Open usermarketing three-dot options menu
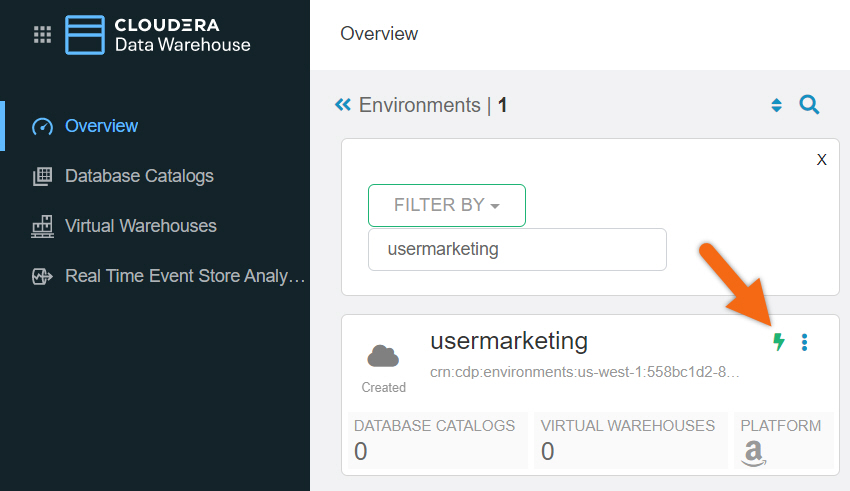This screenshot has width=850, height=491. point(804,342)
